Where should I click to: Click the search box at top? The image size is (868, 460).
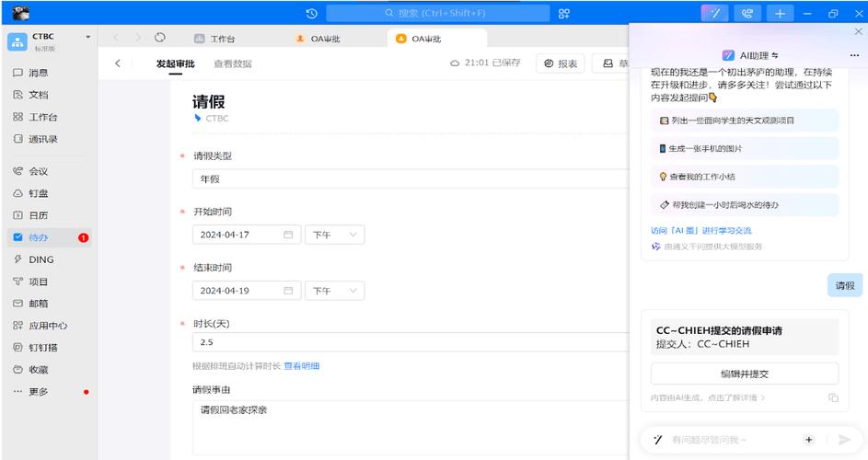437,13
